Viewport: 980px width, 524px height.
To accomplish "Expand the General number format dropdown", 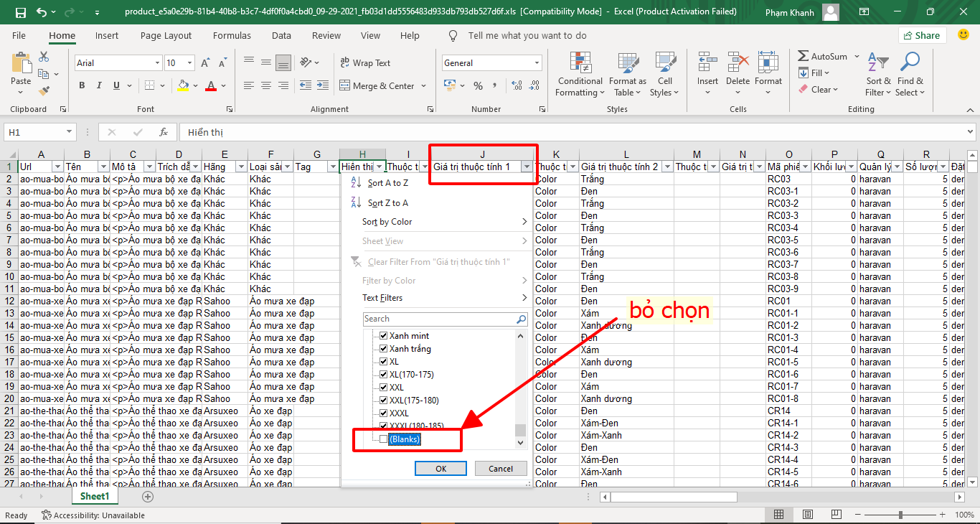I will tap(537, 63).
